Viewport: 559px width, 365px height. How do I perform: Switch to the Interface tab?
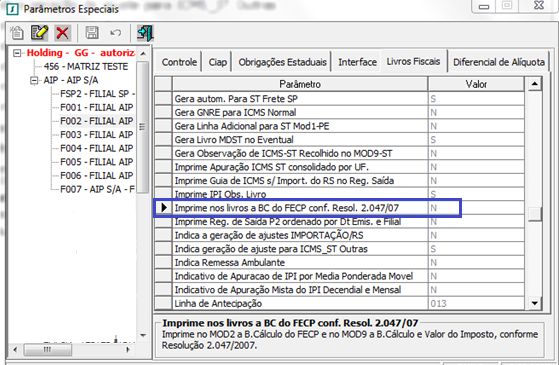[x=357, y=62]
